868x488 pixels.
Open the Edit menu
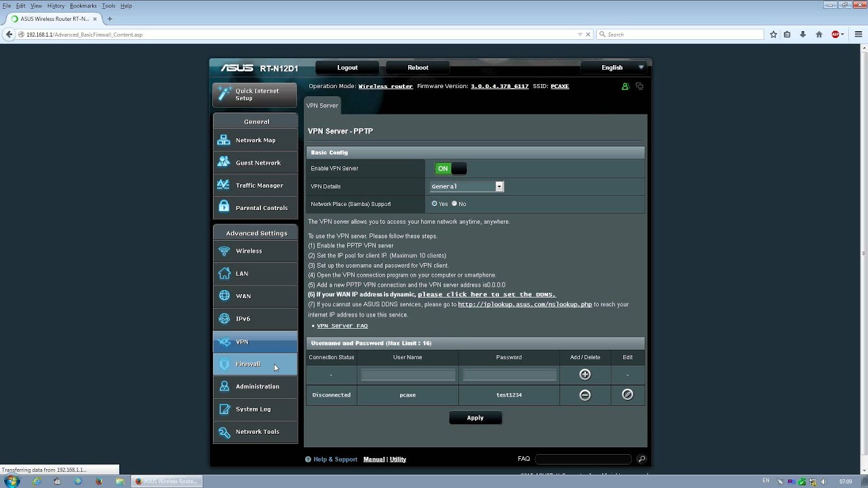point(21,5)
